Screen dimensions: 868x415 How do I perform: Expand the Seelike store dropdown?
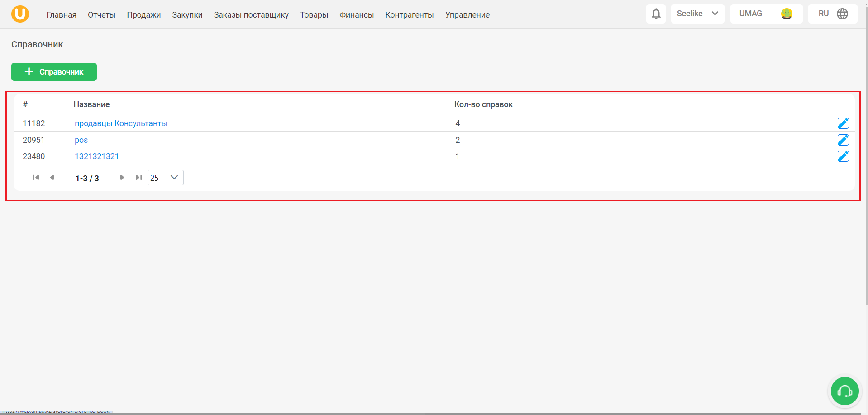tap(697, 14)
